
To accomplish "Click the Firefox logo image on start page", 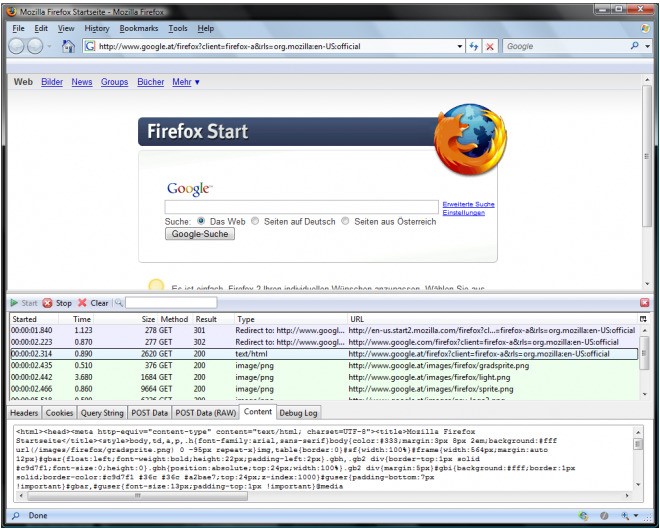I will pos(471,139).
